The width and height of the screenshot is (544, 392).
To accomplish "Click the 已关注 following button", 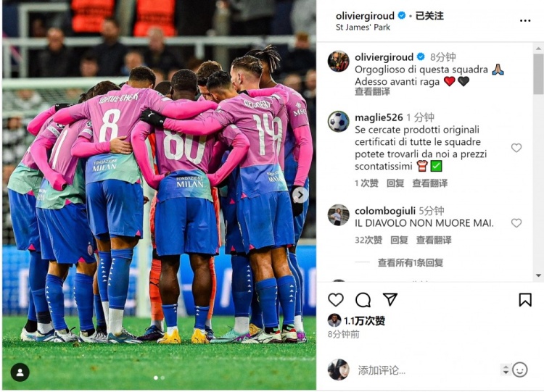I will click(x=429, y=16).
